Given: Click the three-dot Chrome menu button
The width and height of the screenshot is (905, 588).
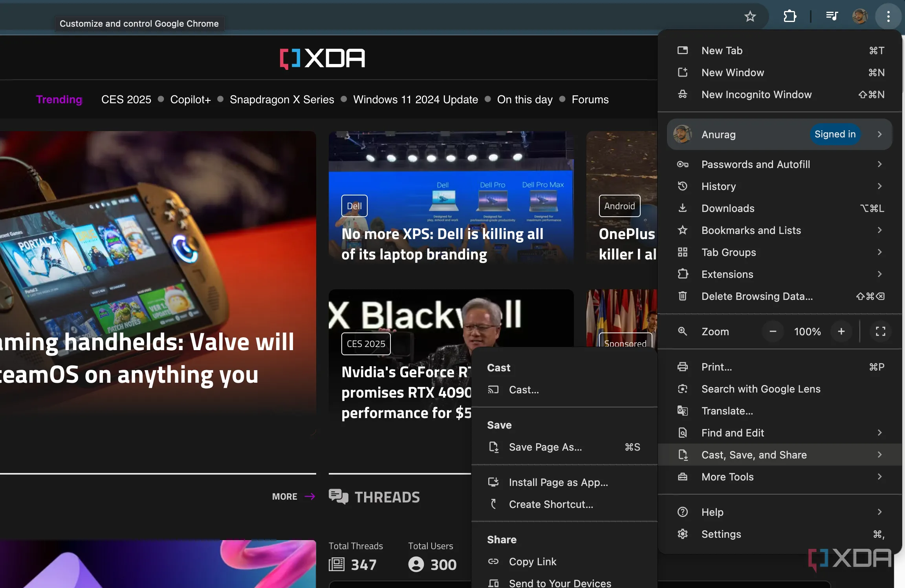Looking at the screenshot, I should [x=888, y=16].
